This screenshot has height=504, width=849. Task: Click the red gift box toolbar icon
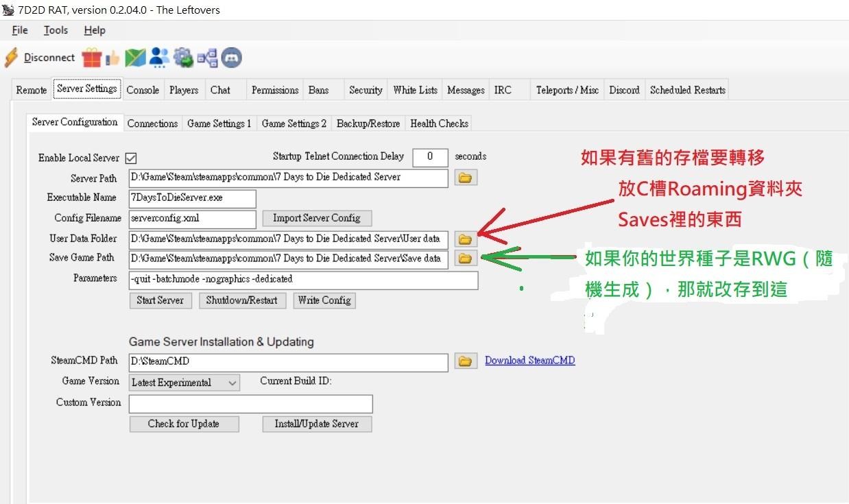point(91,58)
